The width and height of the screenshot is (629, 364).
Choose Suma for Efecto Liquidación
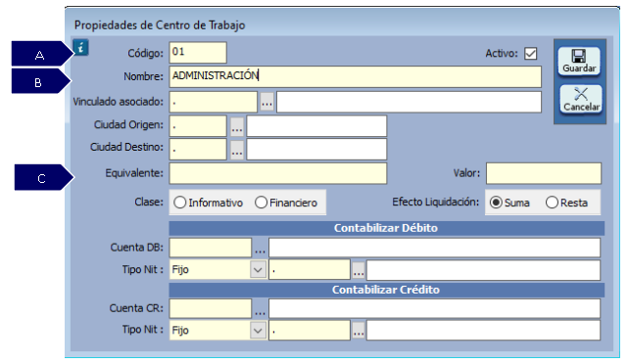509,203
